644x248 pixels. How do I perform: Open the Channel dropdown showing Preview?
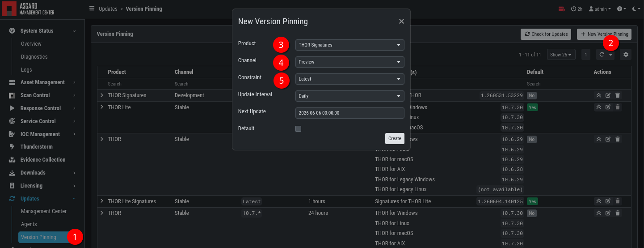(x=349, y=62)
